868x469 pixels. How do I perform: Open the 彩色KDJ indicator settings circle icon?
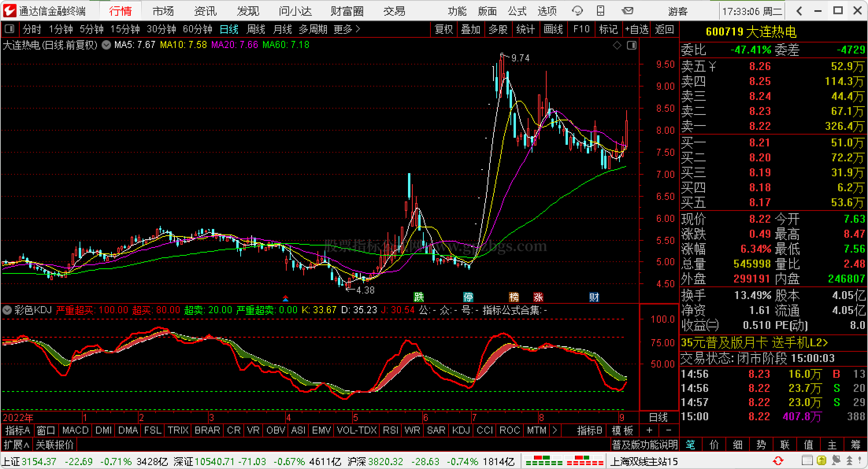coord(7,310)
